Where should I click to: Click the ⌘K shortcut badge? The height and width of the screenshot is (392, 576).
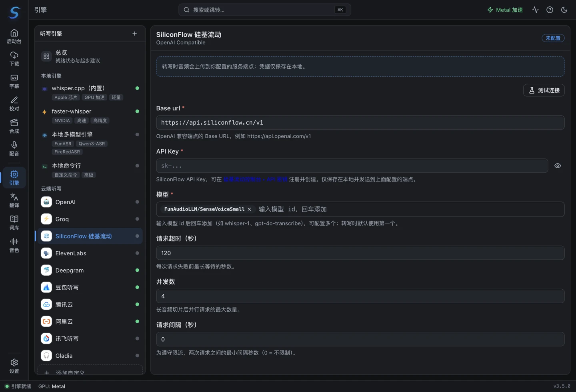340,10
